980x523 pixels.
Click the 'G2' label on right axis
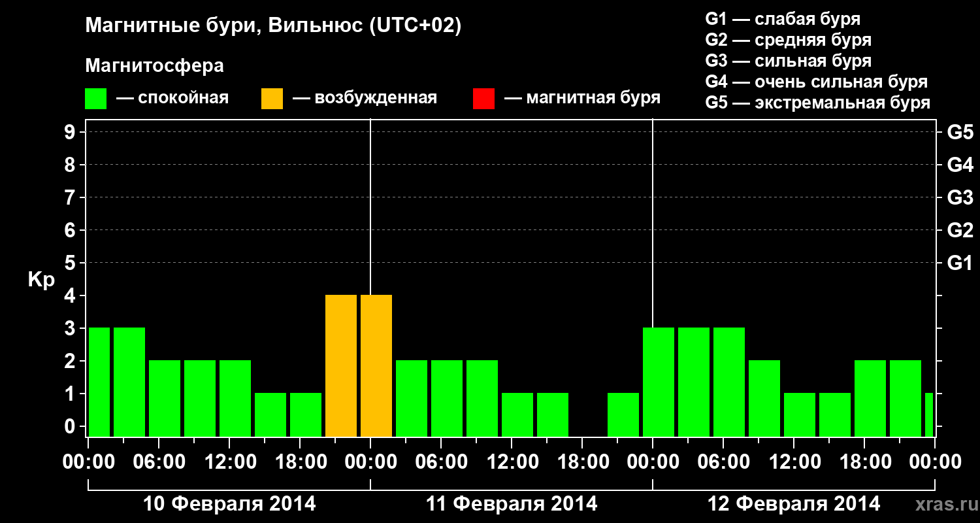click(960, 230)
